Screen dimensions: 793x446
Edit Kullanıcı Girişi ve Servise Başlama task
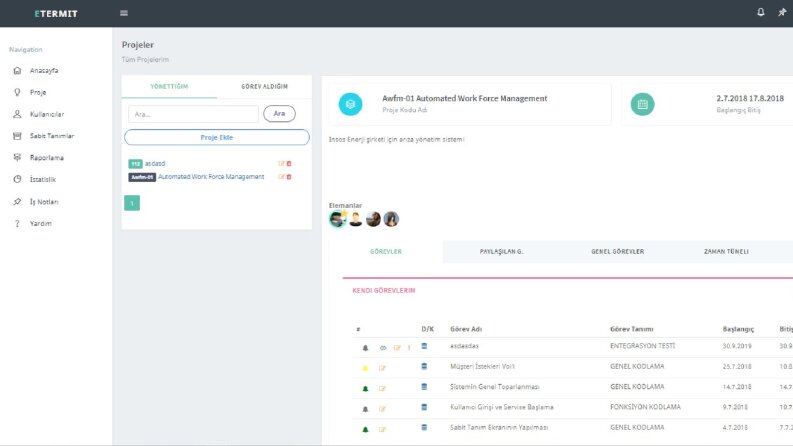(382, 409)
